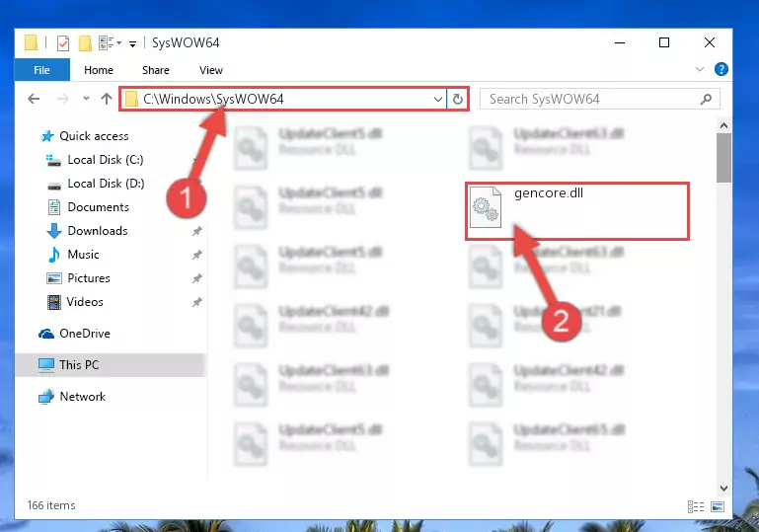
Task: Open Pictures in sidebar
Action: pos(89,278)
